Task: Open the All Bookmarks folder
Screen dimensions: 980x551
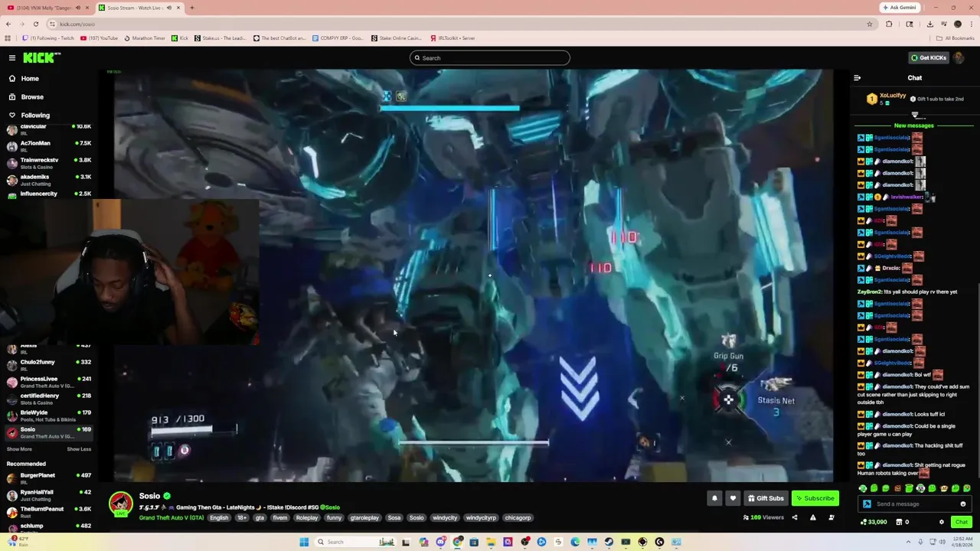Action: (x=955, y=38)
